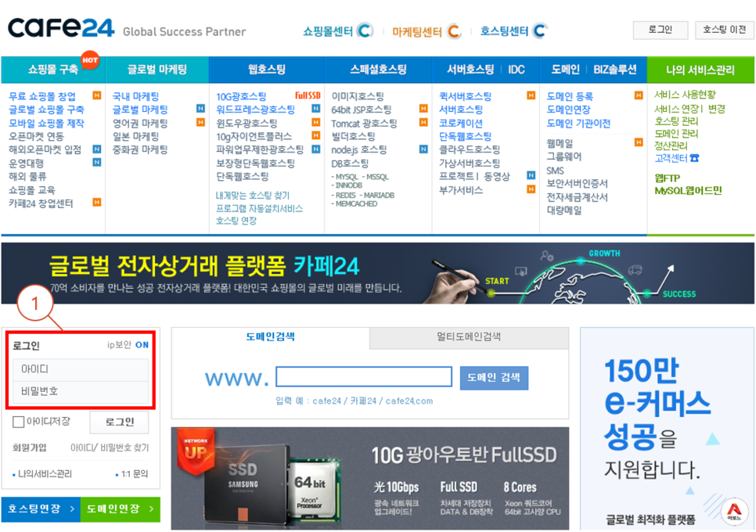Click N badge next to node.js 호스팅
The image size is (756, 532).
click(x=423, y=149)
